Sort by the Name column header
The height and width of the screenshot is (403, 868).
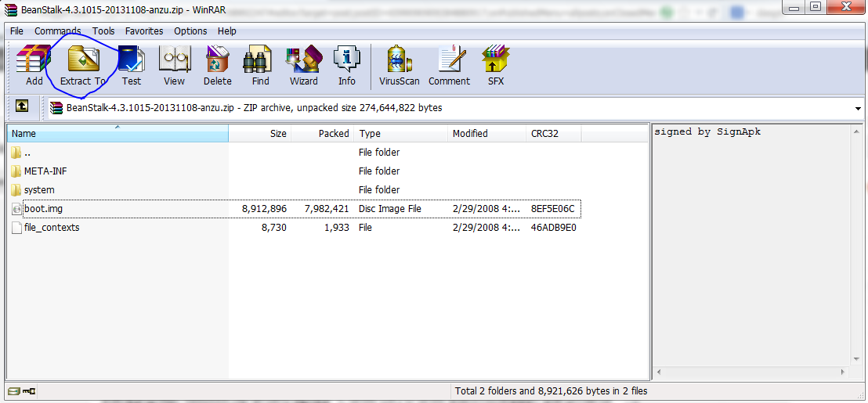(118, 133)
